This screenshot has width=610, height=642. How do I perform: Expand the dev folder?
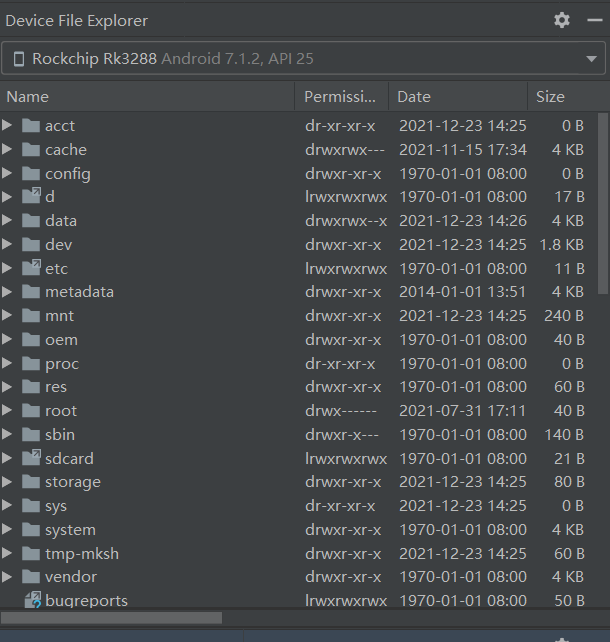[7, 244]
